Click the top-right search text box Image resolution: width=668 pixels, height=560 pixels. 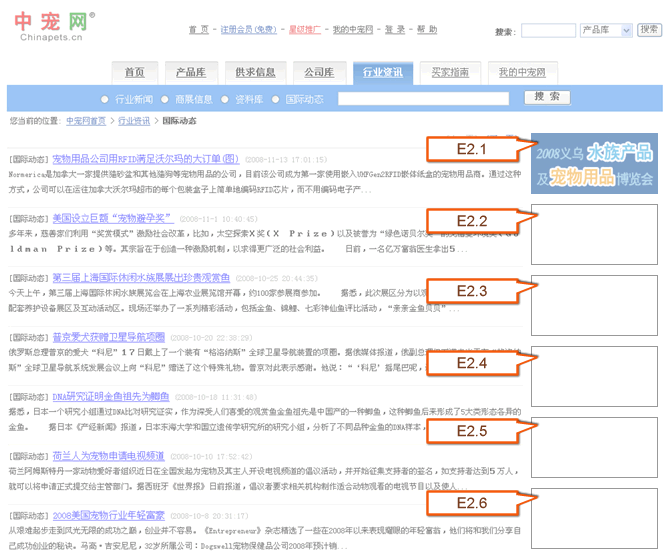coord(547,31)
